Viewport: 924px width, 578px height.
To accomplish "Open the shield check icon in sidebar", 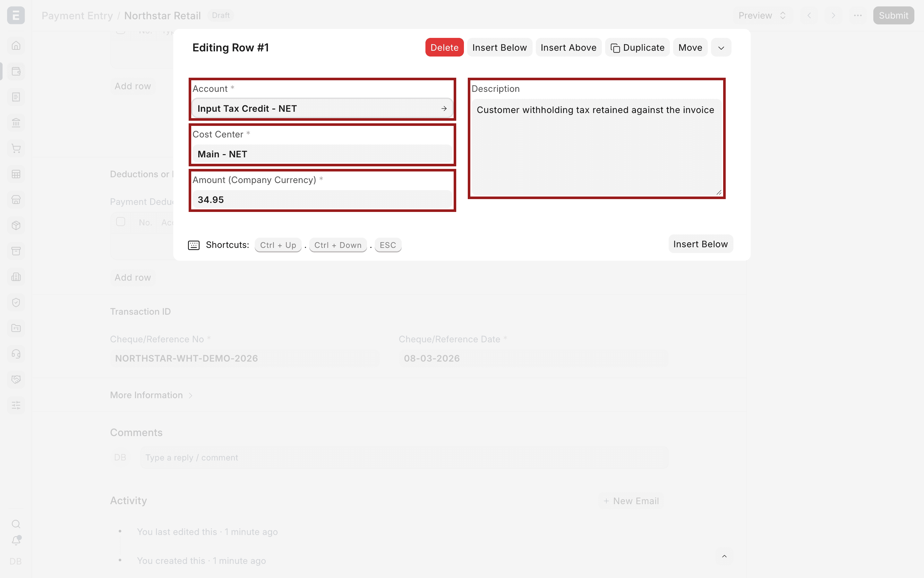I will point(16,302).
